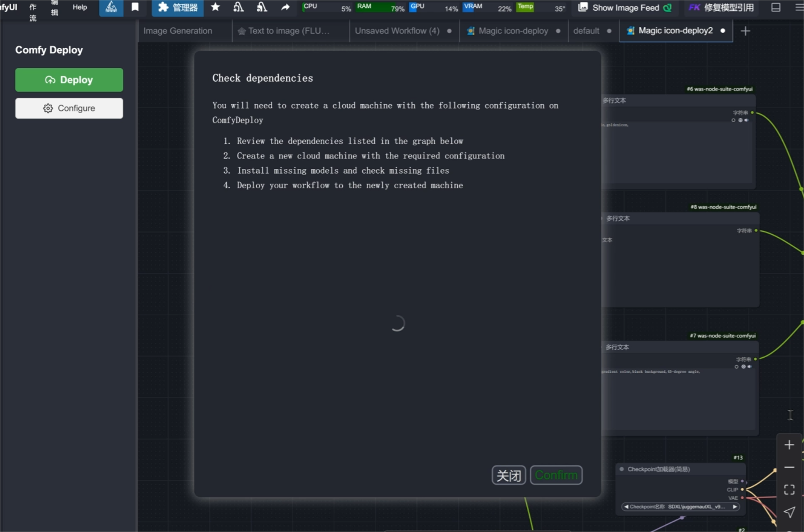The height and width of the screenshot is (532, 804).
Task: Click the hollow circle icon in node #7
Action: point(736,367)
